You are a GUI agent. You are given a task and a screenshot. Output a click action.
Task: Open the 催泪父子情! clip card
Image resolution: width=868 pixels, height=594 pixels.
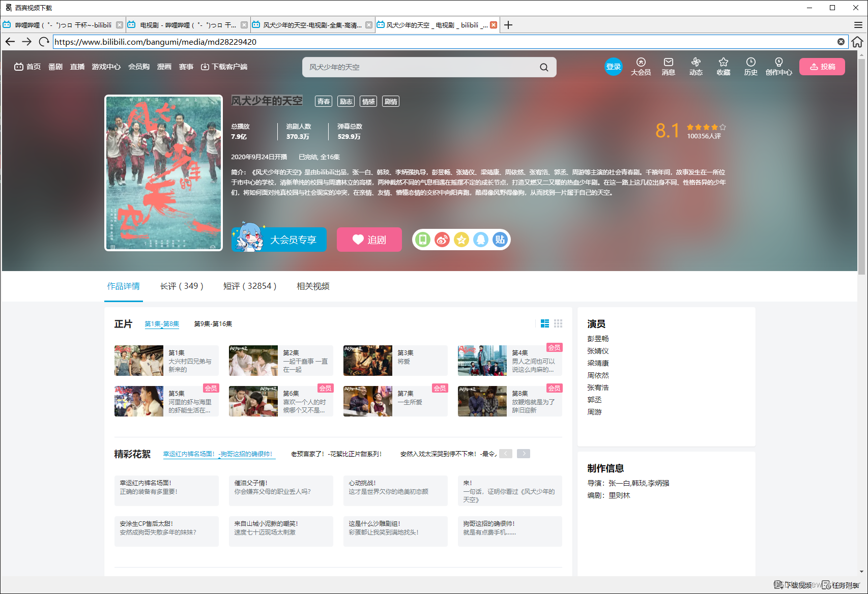coord(281,491)
